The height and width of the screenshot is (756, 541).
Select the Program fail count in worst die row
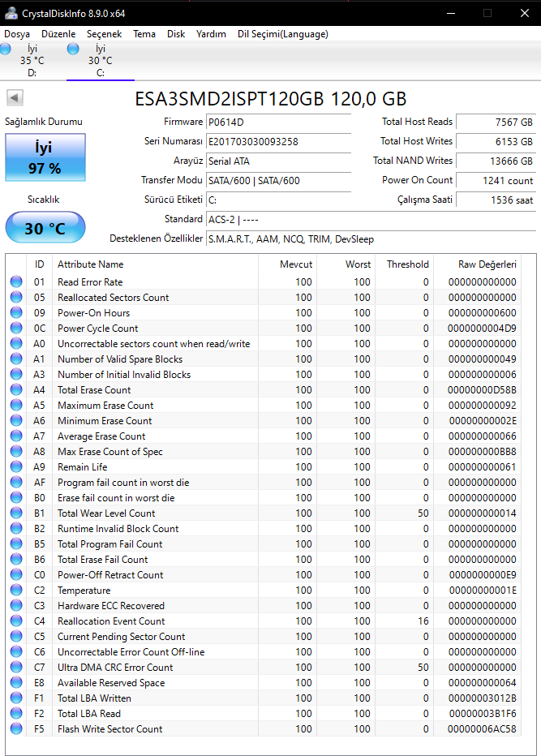(264, 482)
